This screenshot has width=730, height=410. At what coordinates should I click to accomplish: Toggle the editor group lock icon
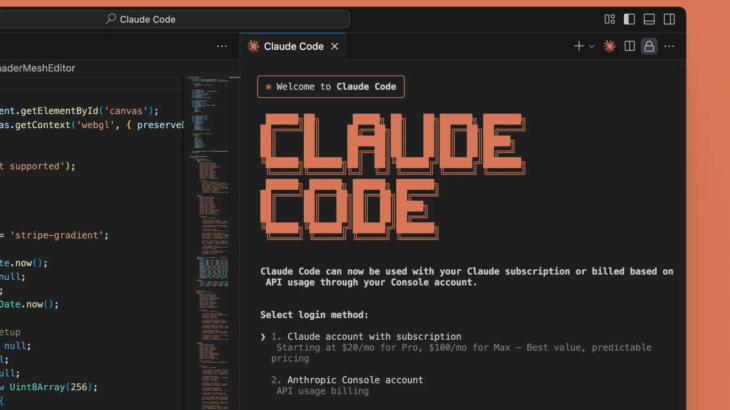tap(649, 46)
